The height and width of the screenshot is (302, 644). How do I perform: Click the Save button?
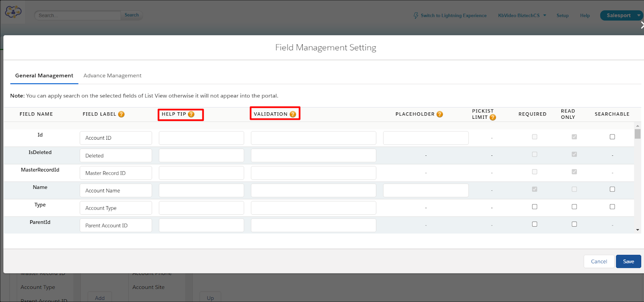(628, 262)
